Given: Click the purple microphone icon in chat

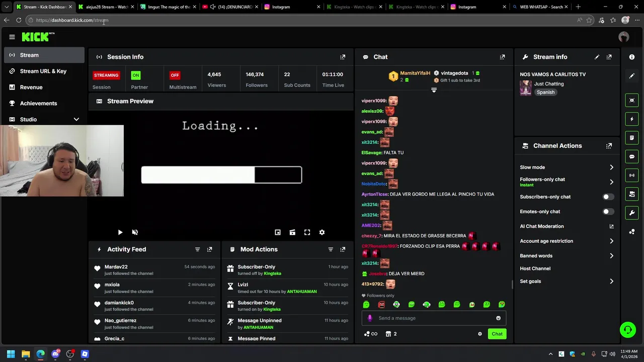Looking at the screenshot, I should pos(370,318).
